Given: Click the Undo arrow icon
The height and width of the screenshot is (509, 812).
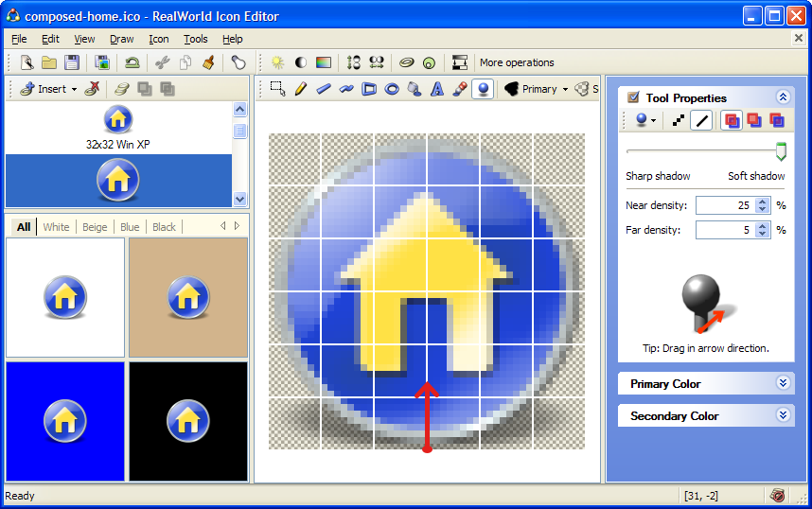Looking at the screenshot, I should [x=132, y=62].
